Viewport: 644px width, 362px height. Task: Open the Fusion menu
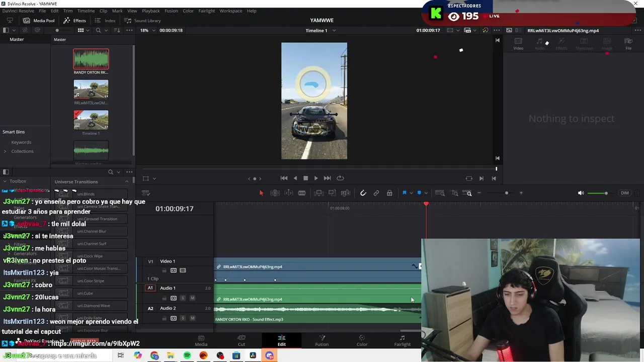coord(171,11)
